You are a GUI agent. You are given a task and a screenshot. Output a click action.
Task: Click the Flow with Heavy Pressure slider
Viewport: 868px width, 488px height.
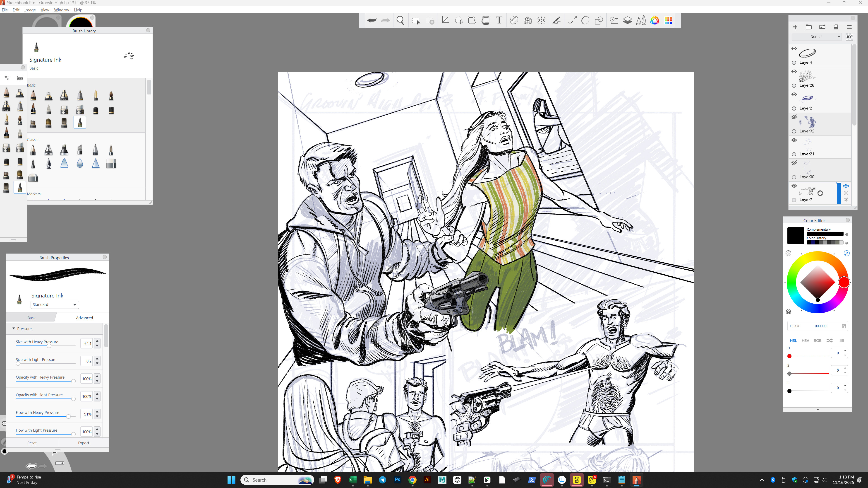[46, 416]
